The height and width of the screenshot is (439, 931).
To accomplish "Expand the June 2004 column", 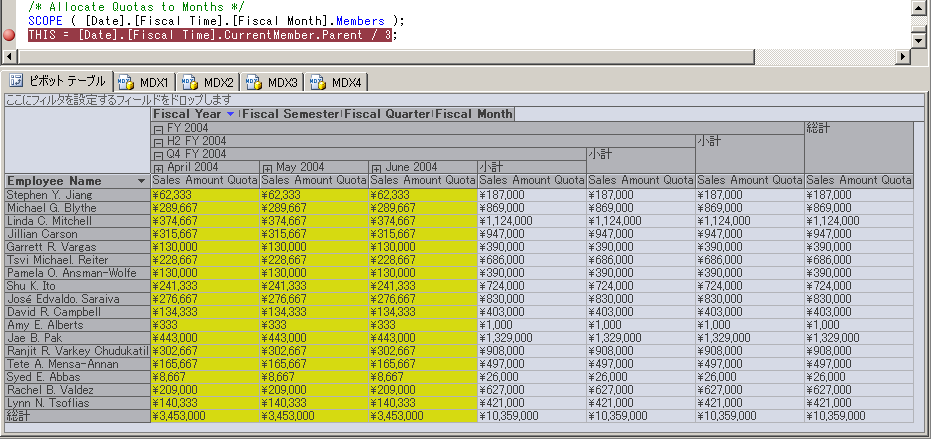I will 376,168.
